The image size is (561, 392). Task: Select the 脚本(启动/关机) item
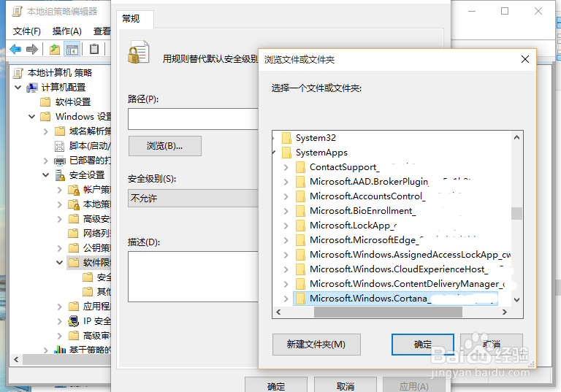coord(89,146)
